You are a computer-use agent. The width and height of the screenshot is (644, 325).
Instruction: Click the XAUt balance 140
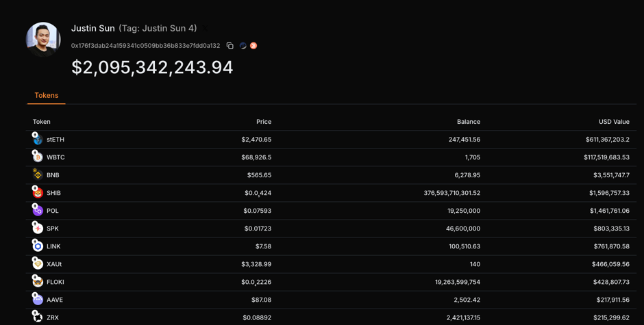[x=475, y=264]
